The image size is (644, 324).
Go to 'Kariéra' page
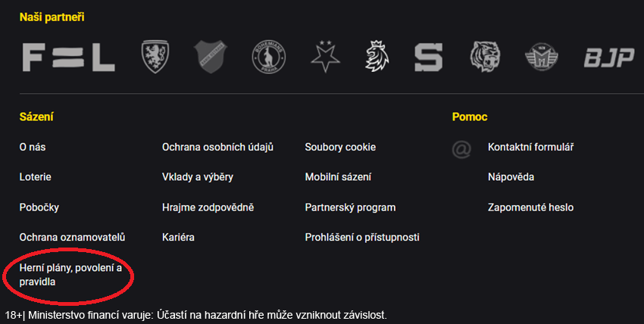[x=178, y=238]
